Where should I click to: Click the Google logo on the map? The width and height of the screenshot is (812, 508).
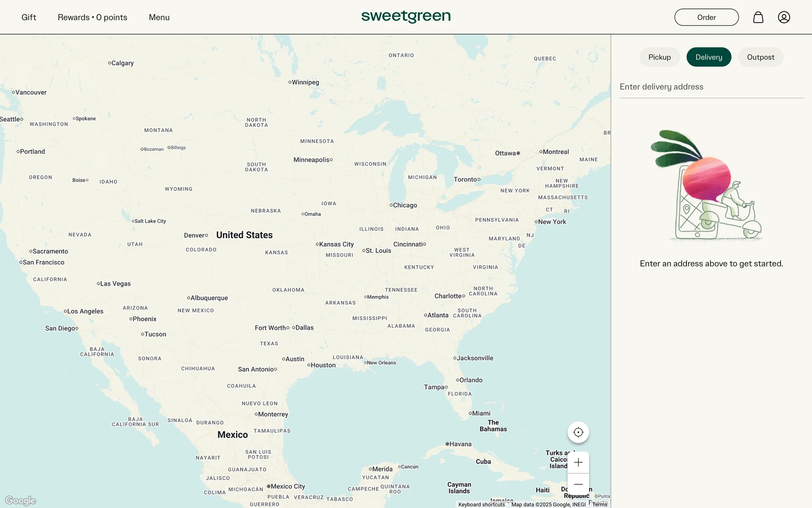tap(20, 500)
